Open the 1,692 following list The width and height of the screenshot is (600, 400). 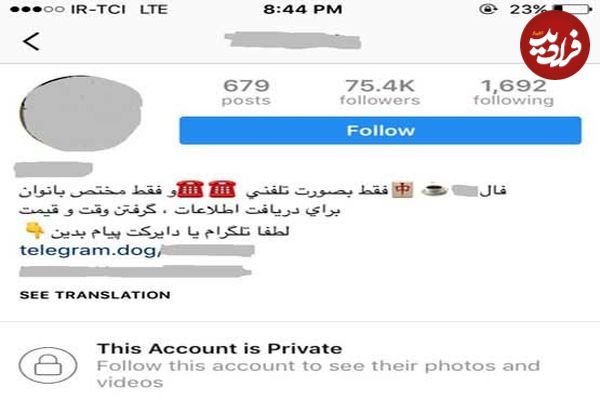tap(514, 92)
